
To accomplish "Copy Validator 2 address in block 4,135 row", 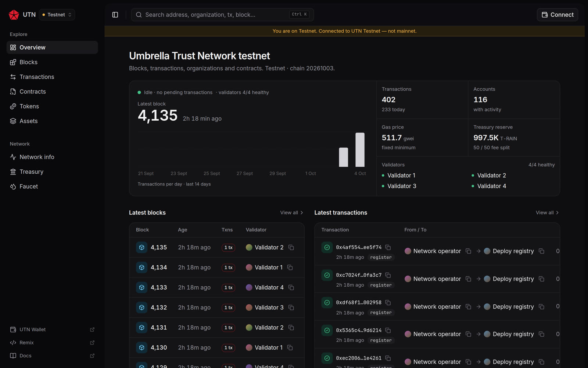I will (x=291, y=247).
